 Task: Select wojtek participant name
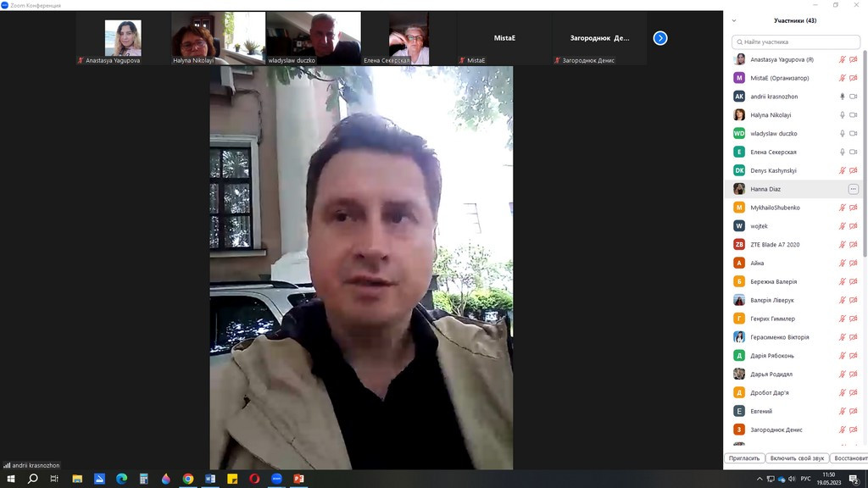(x=759, y=226)
